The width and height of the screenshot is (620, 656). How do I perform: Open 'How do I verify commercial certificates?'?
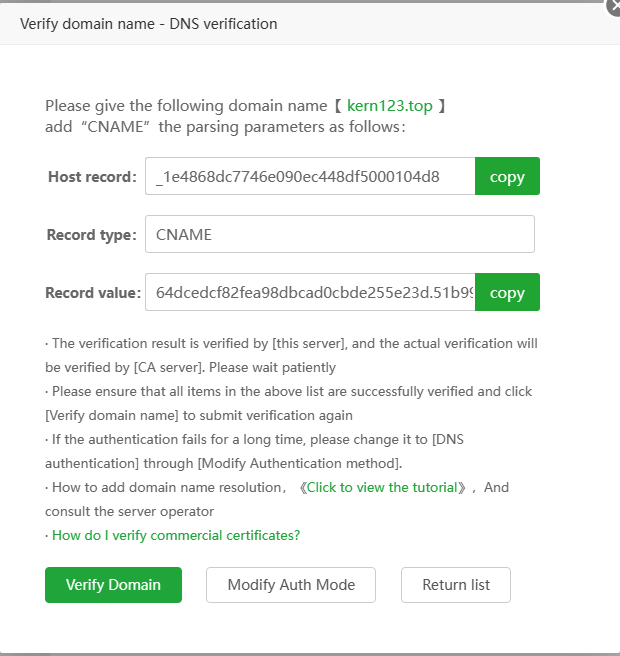[x=176, y=535]
